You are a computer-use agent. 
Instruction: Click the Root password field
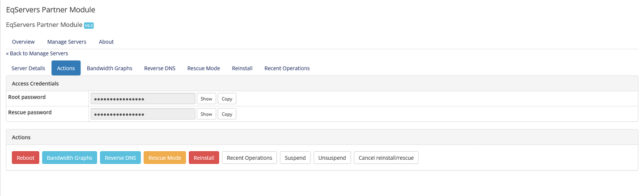click(x=143, y=98)
